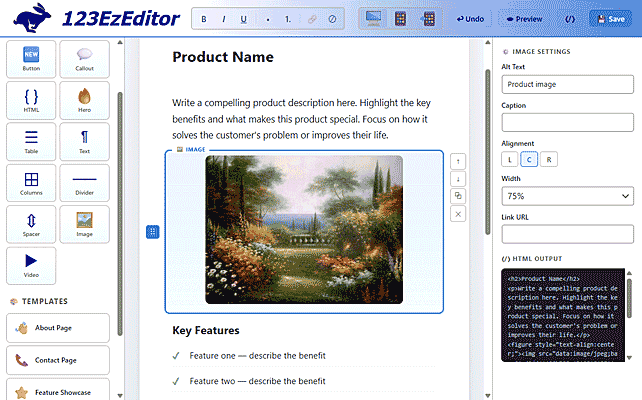Click the clear formatting icon

click(x=332, y=19)
